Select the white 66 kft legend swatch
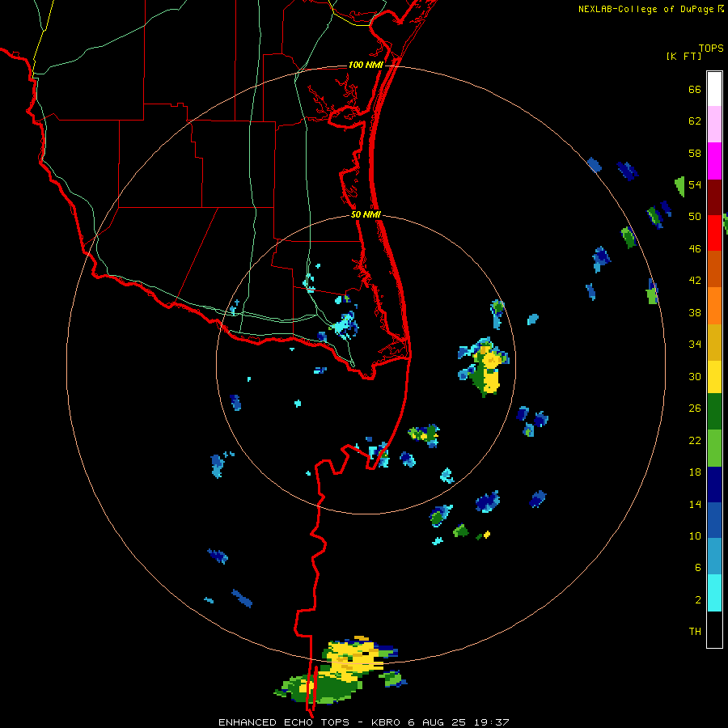 pos(714,89)
